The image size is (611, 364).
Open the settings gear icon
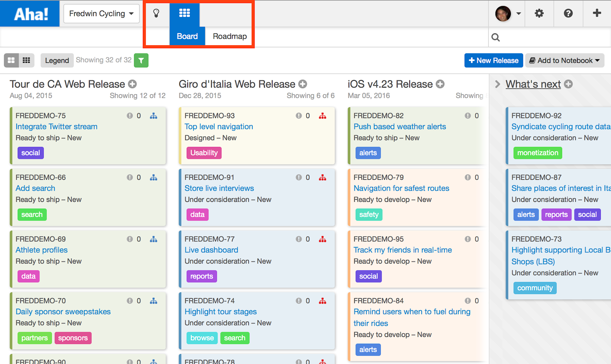click(539, 13)
